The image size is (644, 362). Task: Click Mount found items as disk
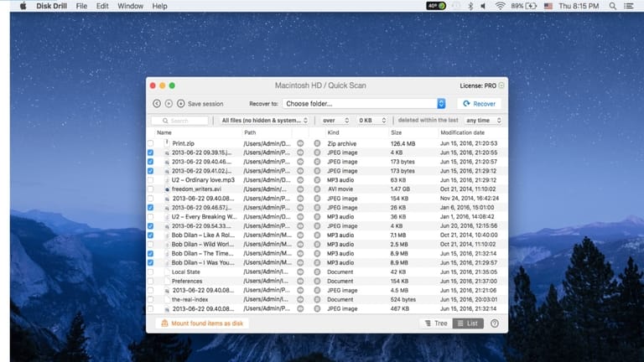[202, 323]
